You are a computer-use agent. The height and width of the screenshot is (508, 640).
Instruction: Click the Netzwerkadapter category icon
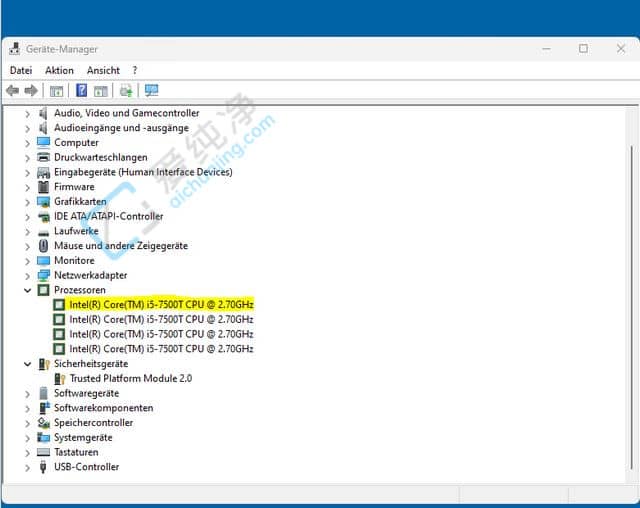[44, 275]
